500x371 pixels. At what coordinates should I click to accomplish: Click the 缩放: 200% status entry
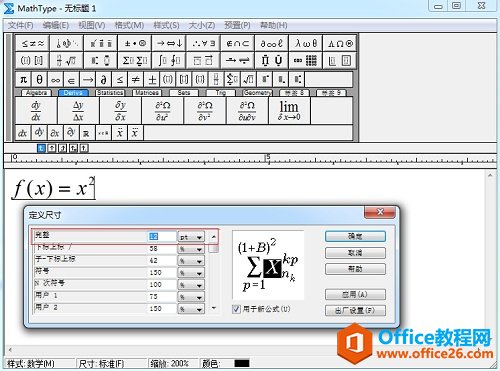click(169, 363)
